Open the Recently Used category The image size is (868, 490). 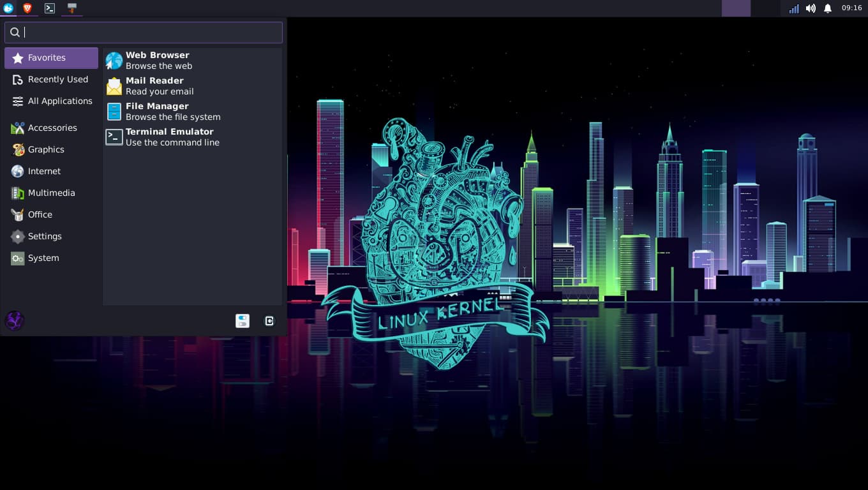(x=51, y=80)
